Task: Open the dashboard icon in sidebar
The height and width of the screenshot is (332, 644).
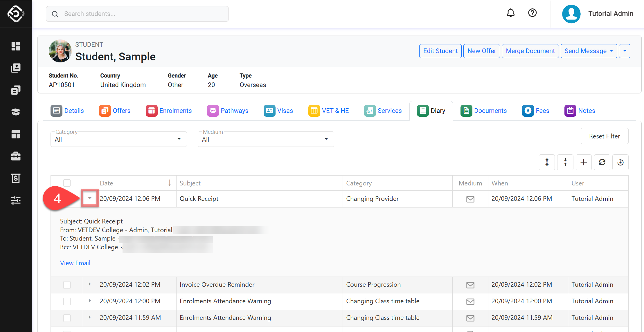Action: 16,46
